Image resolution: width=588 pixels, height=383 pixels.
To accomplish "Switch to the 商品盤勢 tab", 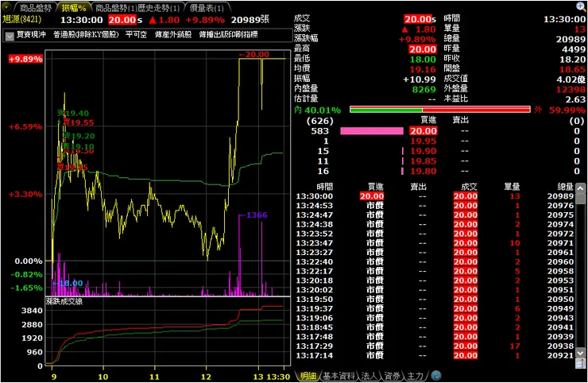I will (x=35, y=8).
